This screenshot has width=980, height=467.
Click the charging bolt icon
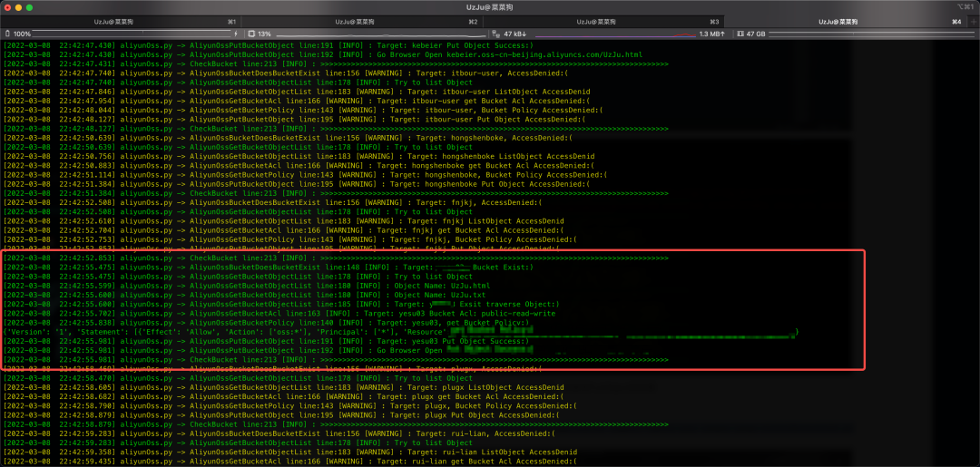pyautogui.click(x=236, y=34)
